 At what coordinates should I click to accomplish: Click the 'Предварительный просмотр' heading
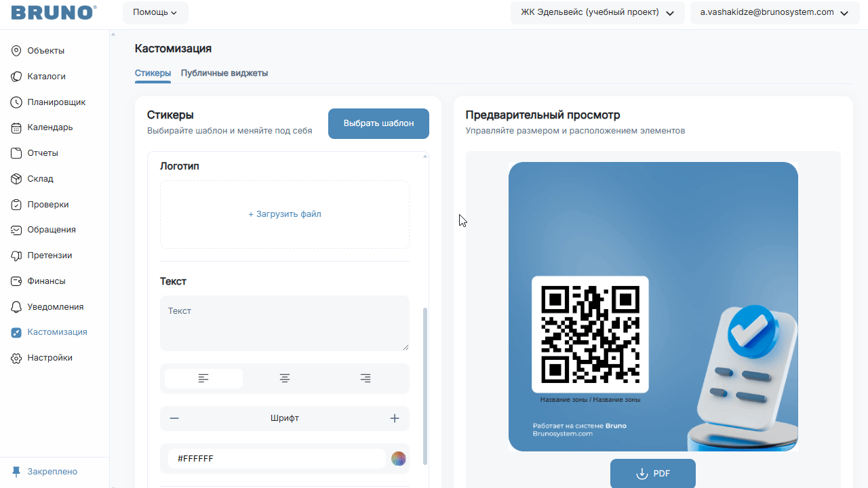point(543,115)
